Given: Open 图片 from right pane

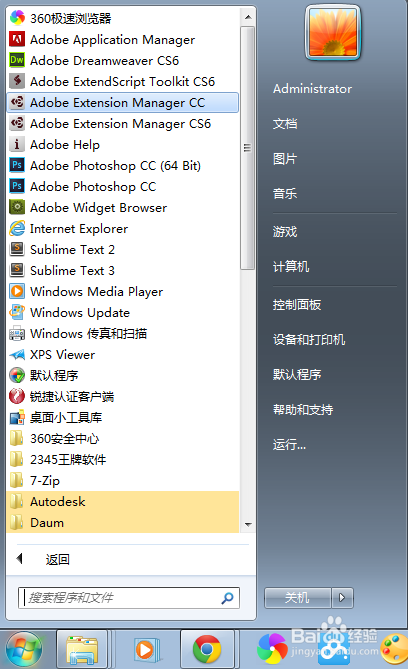Looking at the screenshot, I should coord(285,159).
